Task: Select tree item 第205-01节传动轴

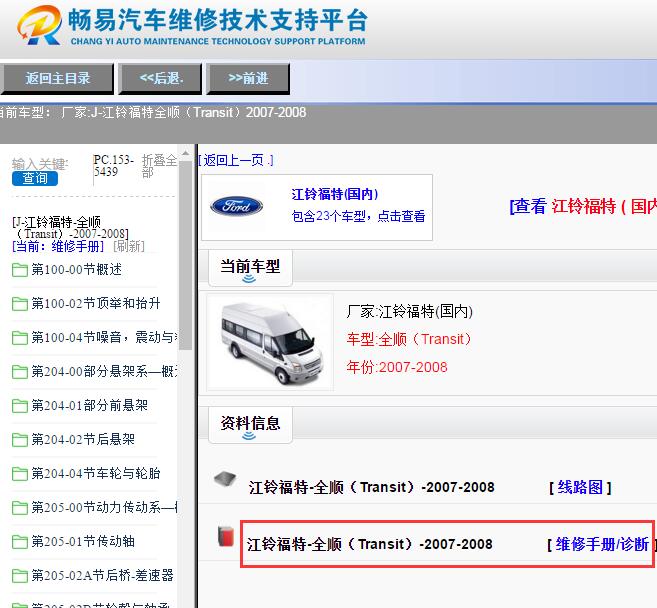Action: pyautogui.click(x=83, y=541)
